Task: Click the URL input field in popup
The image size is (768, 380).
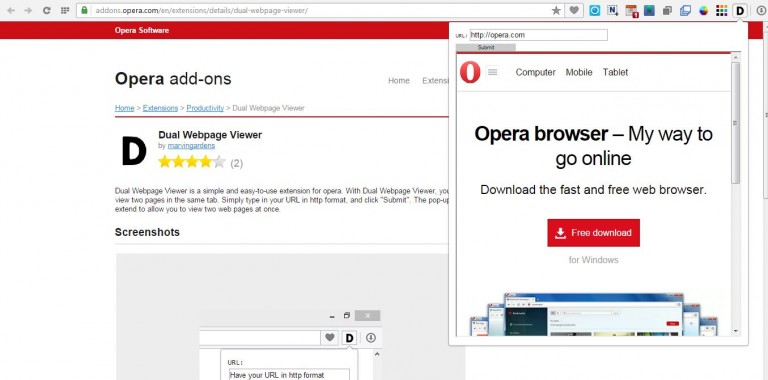Action: [x=538, y=35]
